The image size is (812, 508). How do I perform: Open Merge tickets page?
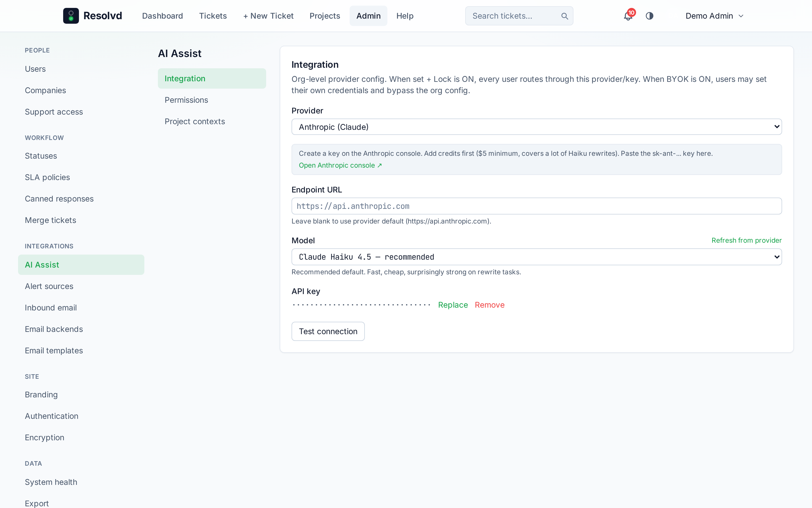coord(81,220)
